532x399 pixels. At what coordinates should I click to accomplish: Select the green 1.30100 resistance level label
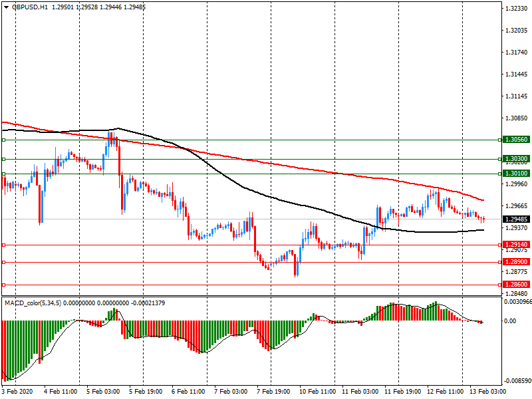(516, 174)
